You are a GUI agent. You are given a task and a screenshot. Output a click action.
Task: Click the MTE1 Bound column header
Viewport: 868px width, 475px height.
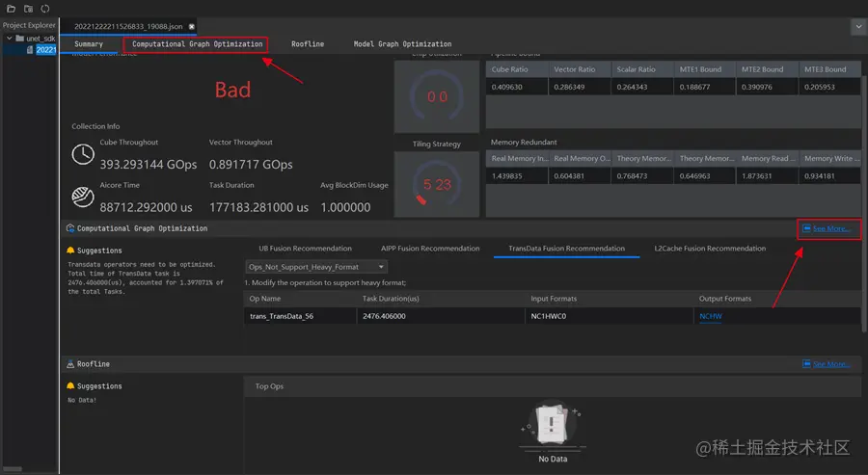(705, 69)
